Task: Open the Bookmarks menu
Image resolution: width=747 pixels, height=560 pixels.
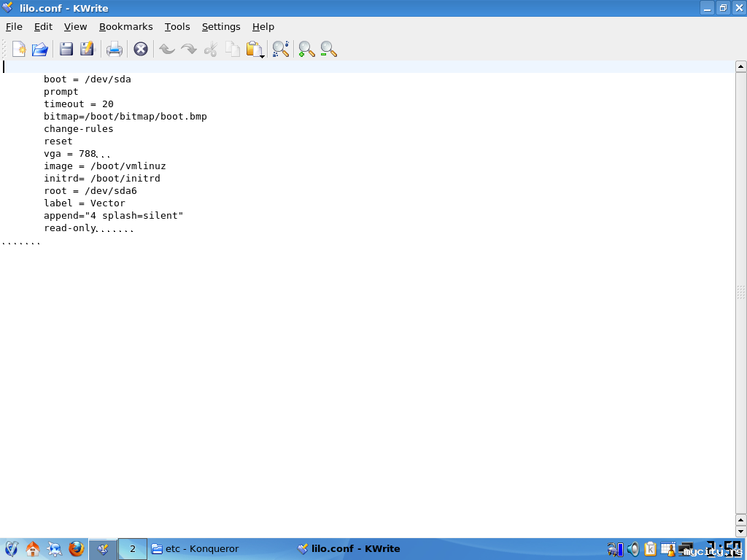Action: click(x=125, y=27)
